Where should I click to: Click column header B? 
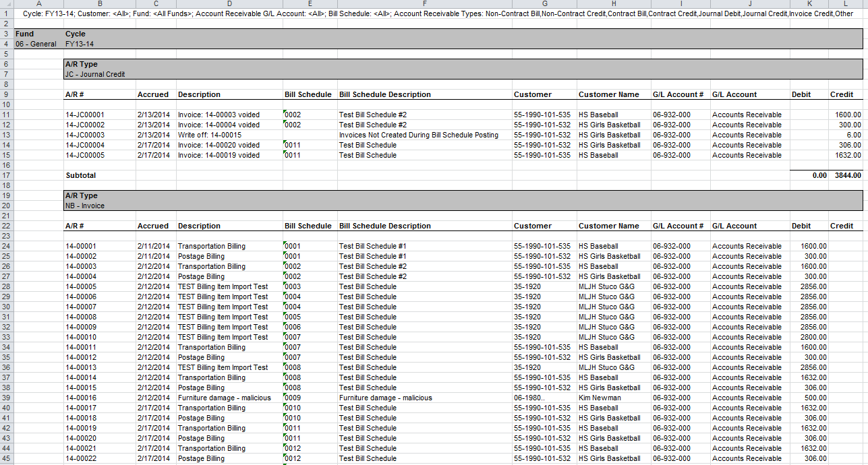pos(99,4)
